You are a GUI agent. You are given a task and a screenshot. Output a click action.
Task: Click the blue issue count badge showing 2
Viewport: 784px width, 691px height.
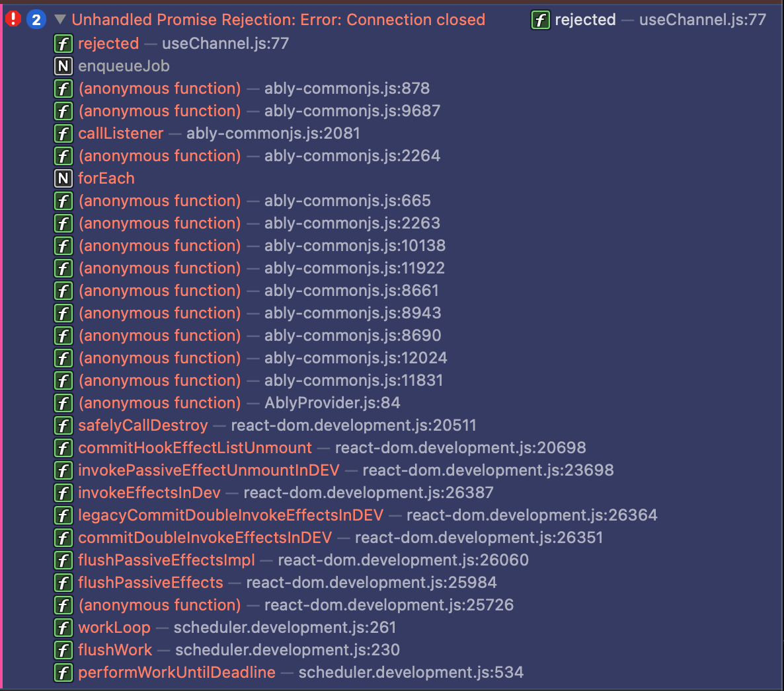(x=35, y=19)
